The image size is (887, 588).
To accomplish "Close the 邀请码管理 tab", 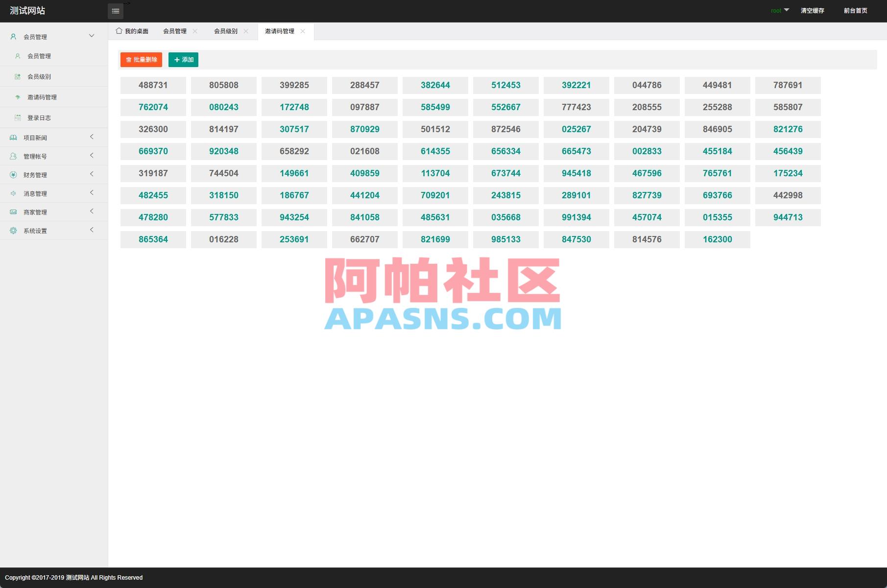I will click(x=303, y=31).
